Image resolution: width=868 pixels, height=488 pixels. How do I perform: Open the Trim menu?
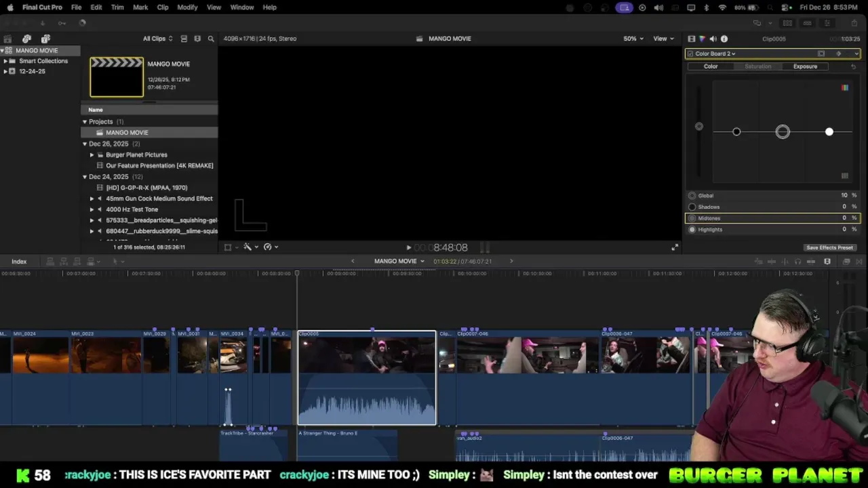point(117,7)
